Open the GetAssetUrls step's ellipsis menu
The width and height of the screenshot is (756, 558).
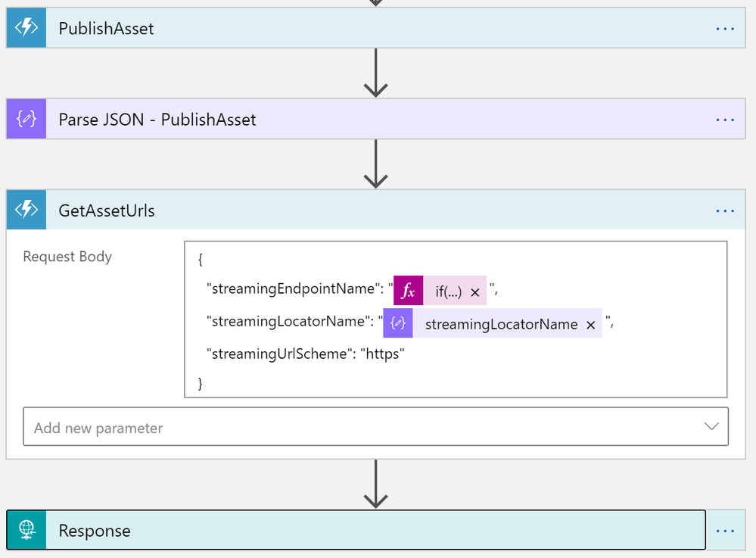click(x=725, y=210)
